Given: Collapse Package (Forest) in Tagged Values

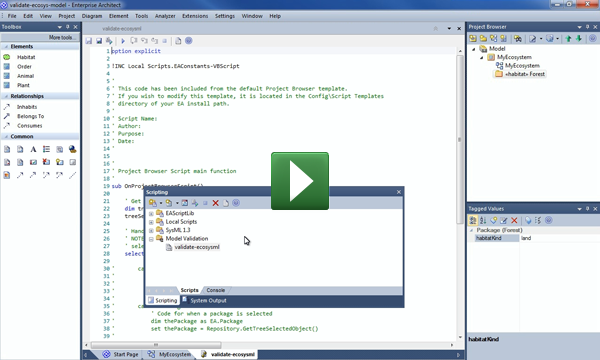Looking at the screenshot, I should click(x=471, y=230).
